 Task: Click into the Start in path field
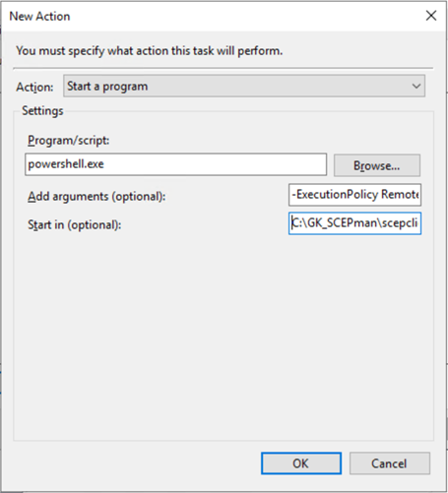354,223
